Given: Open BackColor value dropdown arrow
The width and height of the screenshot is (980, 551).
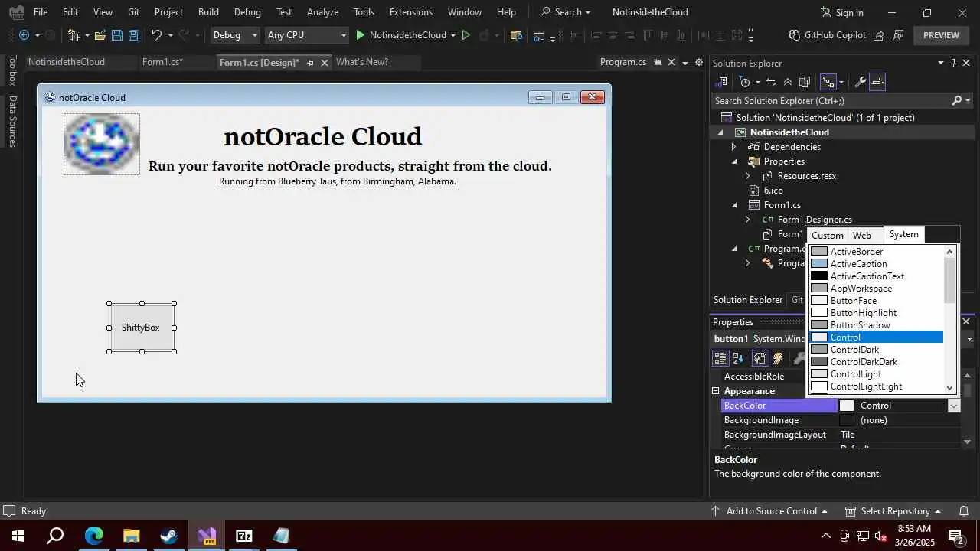Looking at the screenshot, I should tap(954, 406).
